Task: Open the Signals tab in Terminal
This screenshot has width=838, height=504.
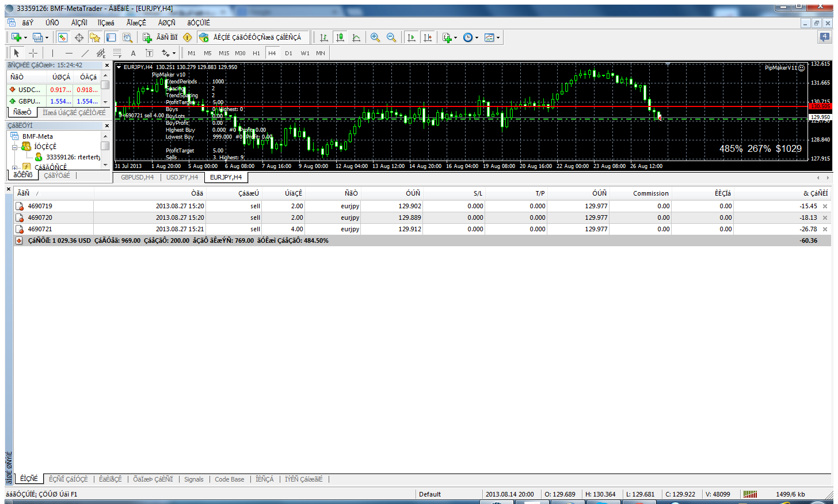Action: click(x=194, y=479)
